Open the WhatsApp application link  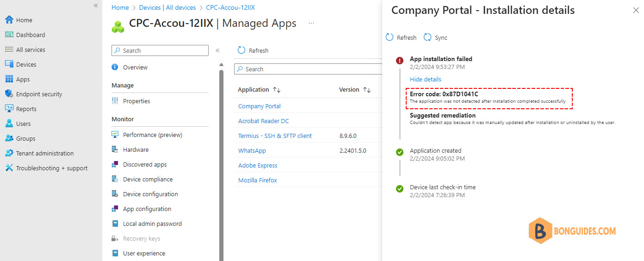(252, 150)
